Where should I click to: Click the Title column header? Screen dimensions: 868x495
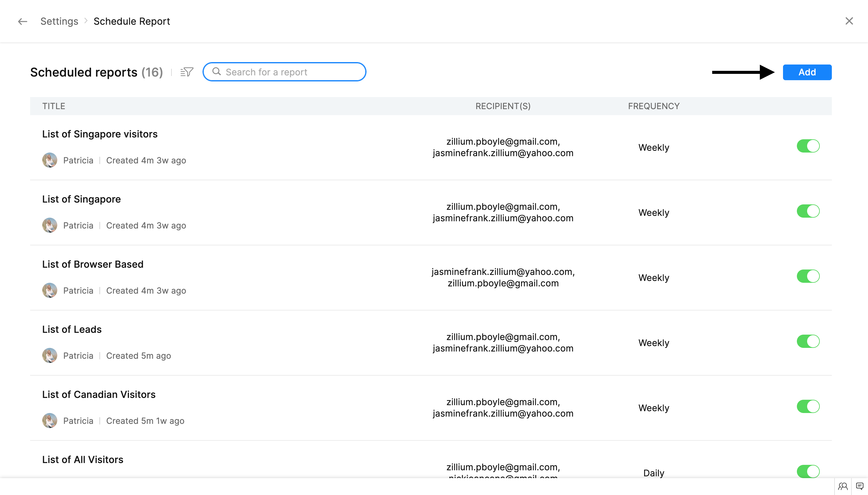point(54,106)
